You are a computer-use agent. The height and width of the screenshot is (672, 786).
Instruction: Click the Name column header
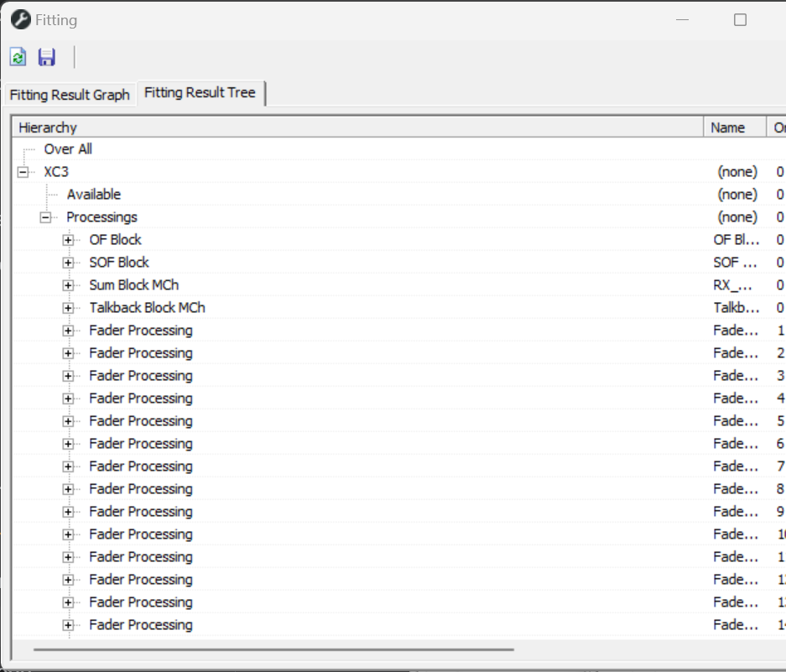point(727,128)
